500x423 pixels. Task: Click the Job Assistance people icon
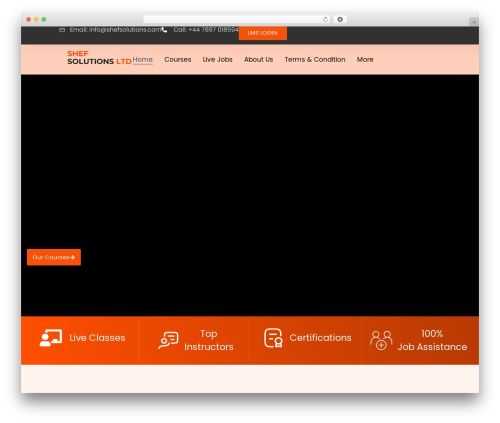(381, 340)
